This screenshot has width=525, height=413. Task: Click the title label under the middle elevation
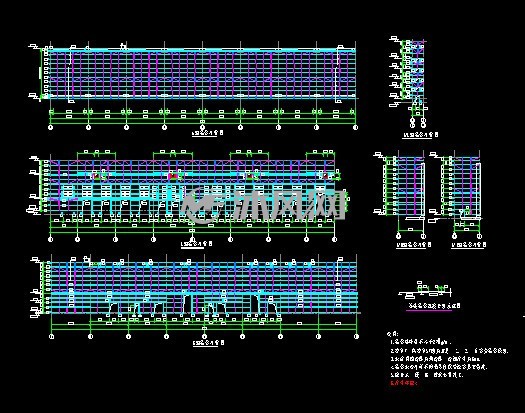point(196,244)
